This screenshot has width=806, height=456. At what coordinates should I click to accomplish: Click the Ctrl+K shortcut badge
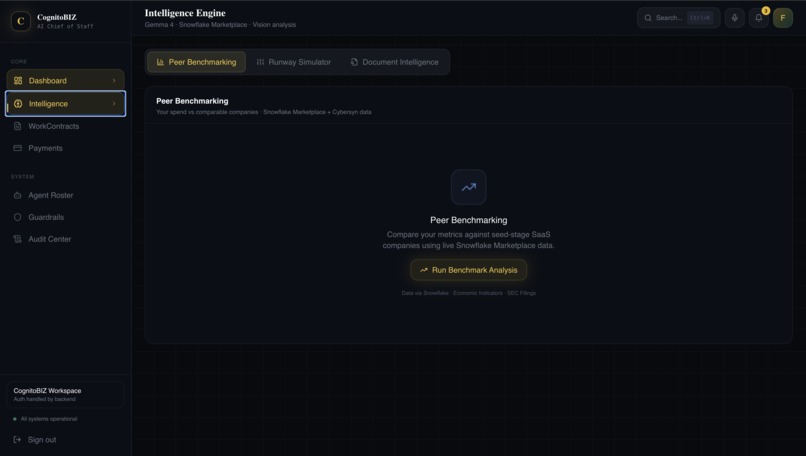point(700,17)
